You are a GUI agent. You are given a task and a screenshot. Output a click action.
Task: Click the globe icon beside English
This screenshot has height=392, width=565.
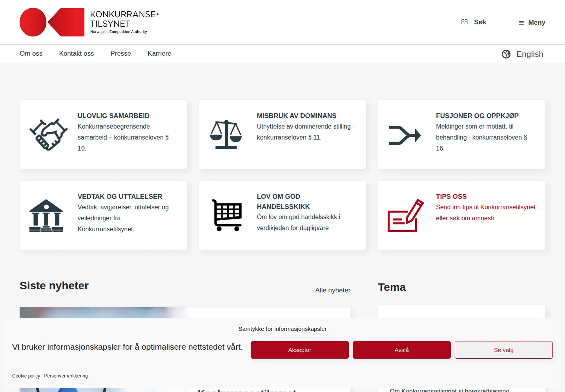click(506, 54)
